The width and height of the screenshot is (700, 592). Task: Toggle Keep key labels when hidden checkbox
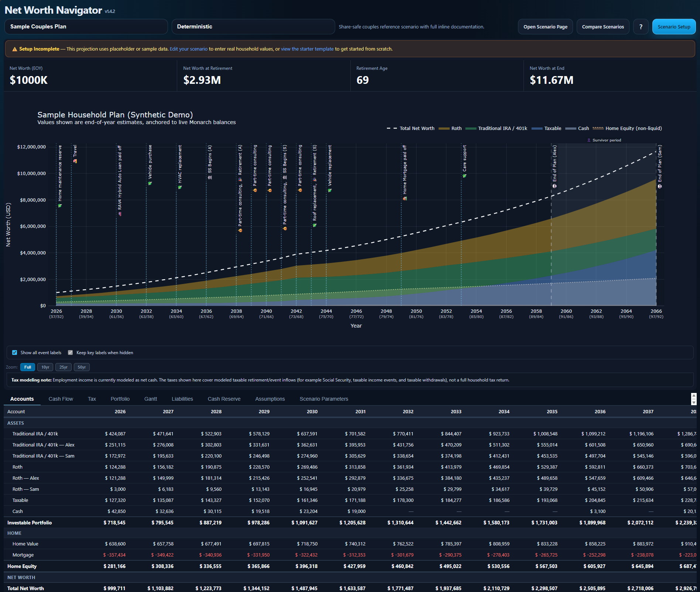point(71,353)
